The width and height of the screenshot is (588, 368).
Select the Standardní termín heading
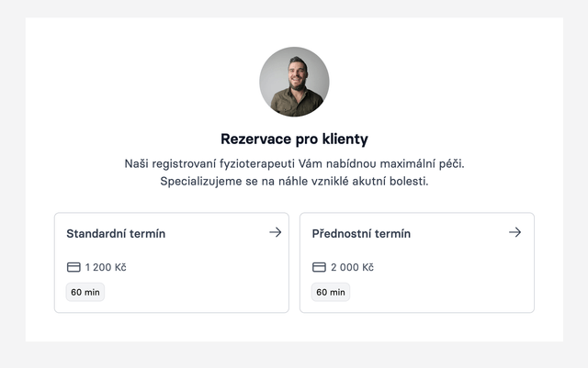[116, 233]
